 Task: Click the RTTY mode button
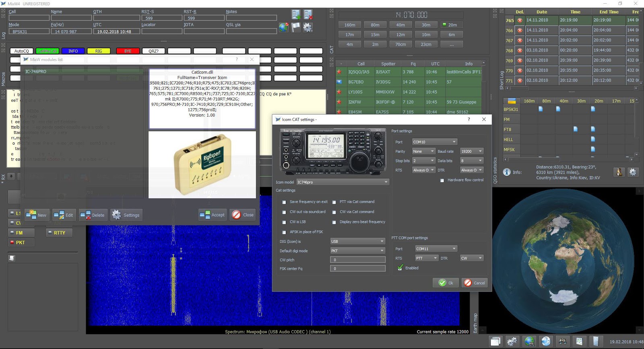[59, 233]
